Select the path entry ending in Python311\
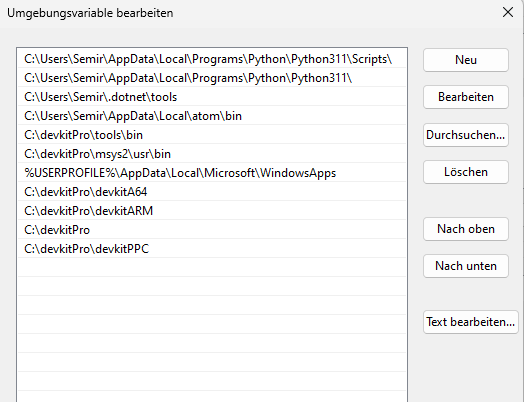This screenshot has width=524, height=402. pyautogui.click(x=212, y=78)
